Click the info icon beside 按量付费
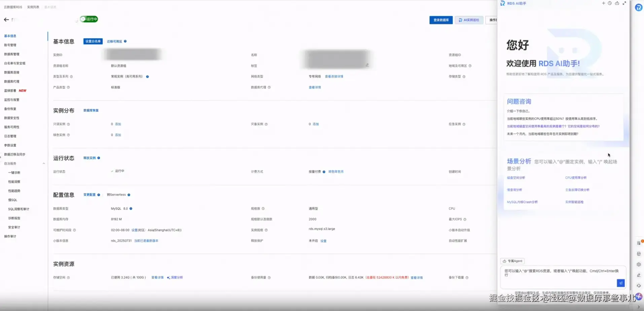 [x=324, y=172]
